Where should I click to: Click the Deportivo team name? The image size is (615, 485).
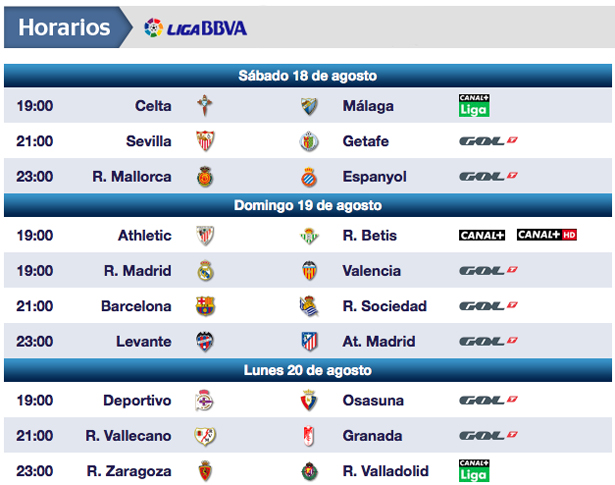pos(137,401)
